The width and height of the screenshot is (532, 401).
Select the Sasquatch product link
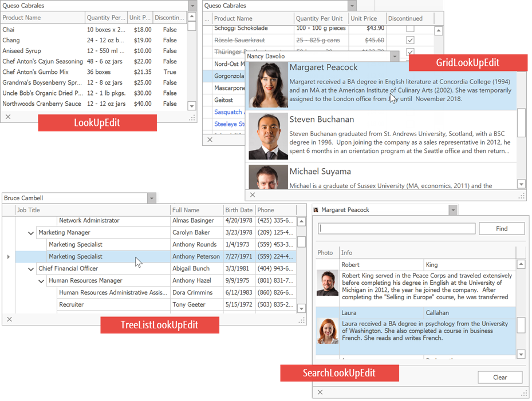pyautogui.click(x=228, y=112)
